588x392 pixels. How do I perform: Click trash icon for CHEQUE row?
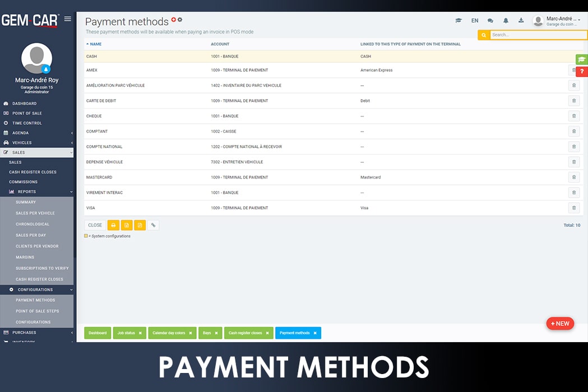click(x=573, y=116)
